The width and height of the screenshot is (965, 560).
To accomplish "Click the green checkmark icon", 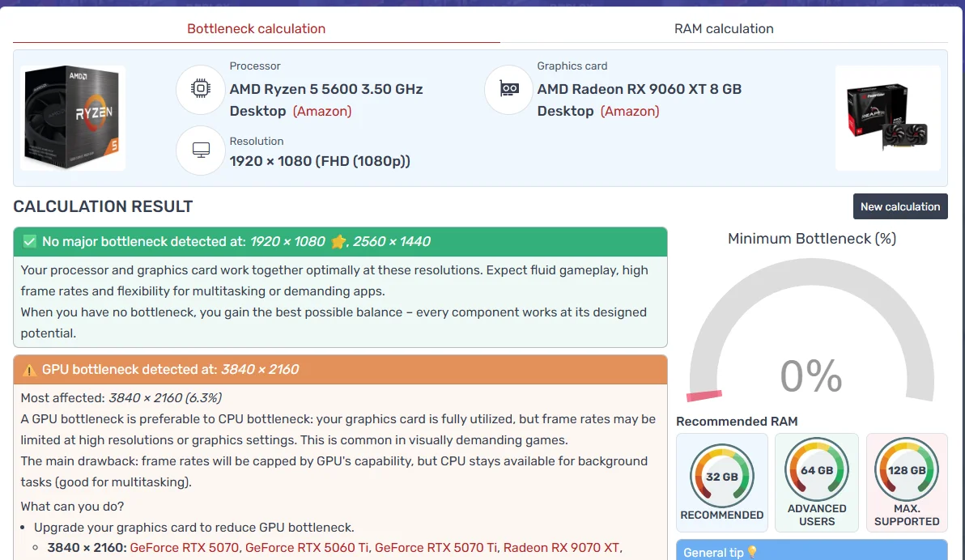I will (x=29, y=241).
